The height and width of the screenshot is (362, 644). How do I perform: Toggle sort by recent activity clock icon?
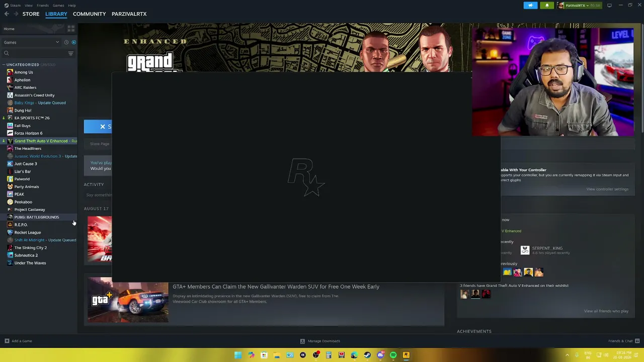click(66, 42)
